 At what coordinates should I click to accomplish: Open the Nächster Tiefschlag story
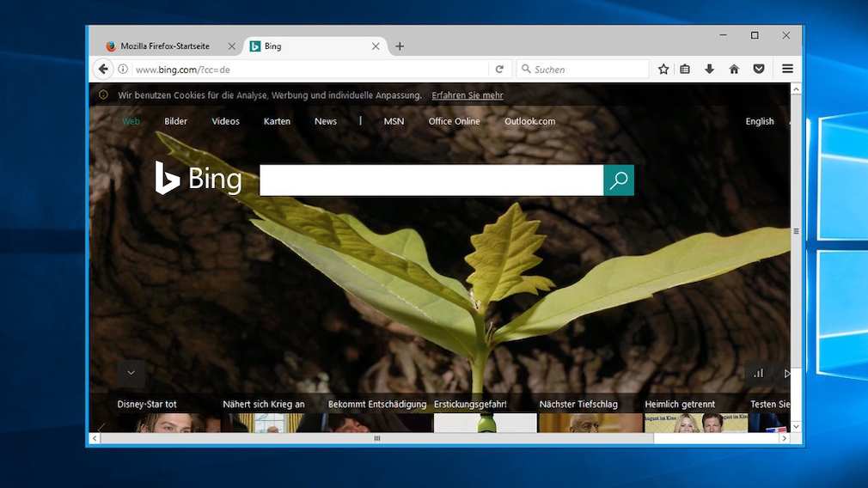click(578, 404)
